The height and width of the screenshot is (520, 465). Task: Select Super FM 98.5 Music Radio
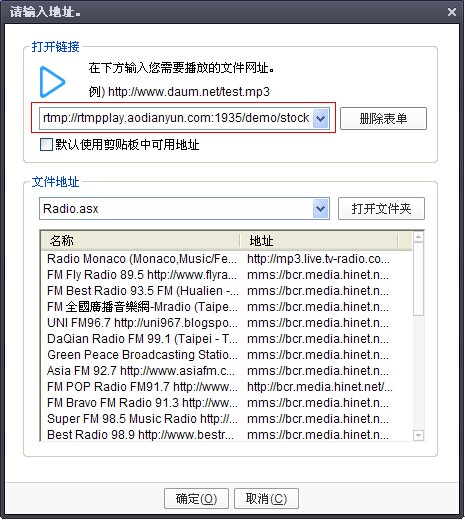pos(227,419)
